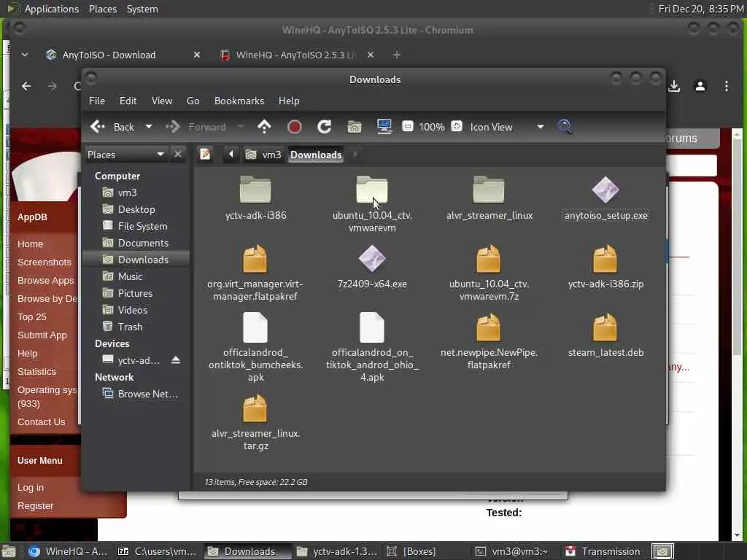This screenshot has height=560, width=747.
Task: Open the Go menu
Action: point(193,101)
